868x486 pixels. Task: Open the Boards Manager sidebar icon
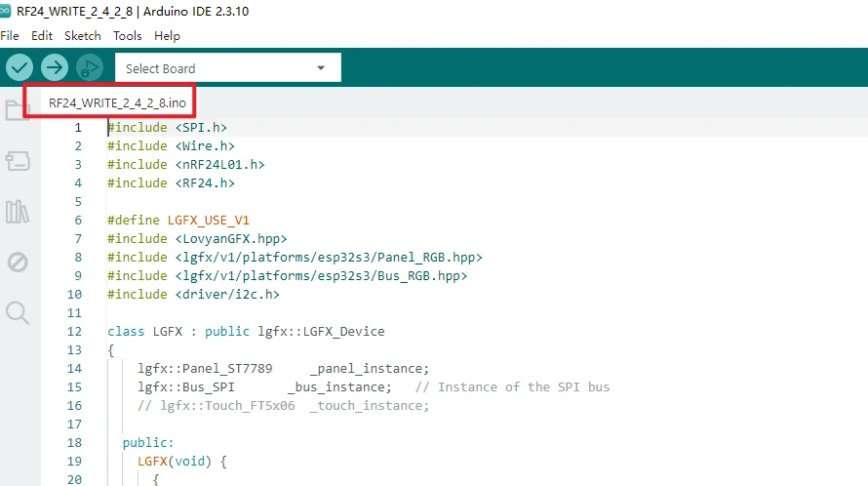pyautogui.click(x=18, y=161)
